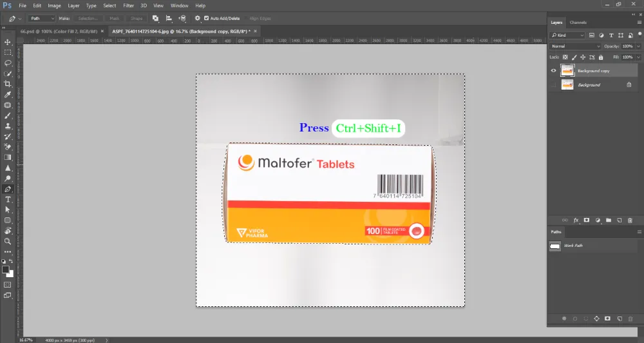Viewport: 644px width, 343px height.
Task: Select the Eyedropper tool
Action: point(7,95)
